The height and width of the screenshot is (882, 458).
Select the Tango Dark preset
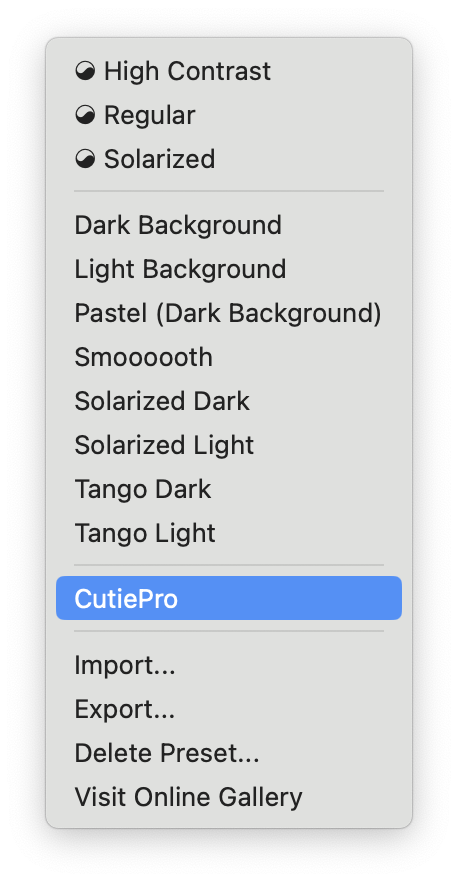pyautogui.click(x=229, y=489)
